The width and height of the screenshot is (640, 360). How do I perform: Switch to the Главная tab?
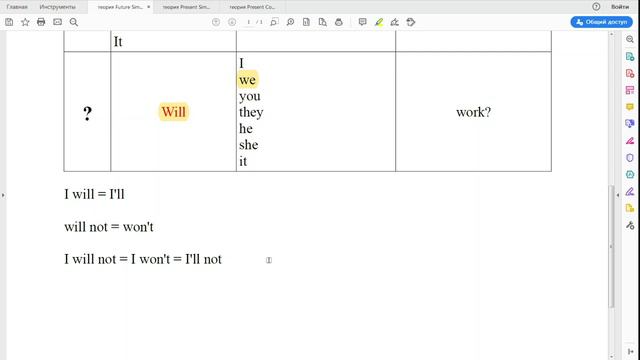17,7
